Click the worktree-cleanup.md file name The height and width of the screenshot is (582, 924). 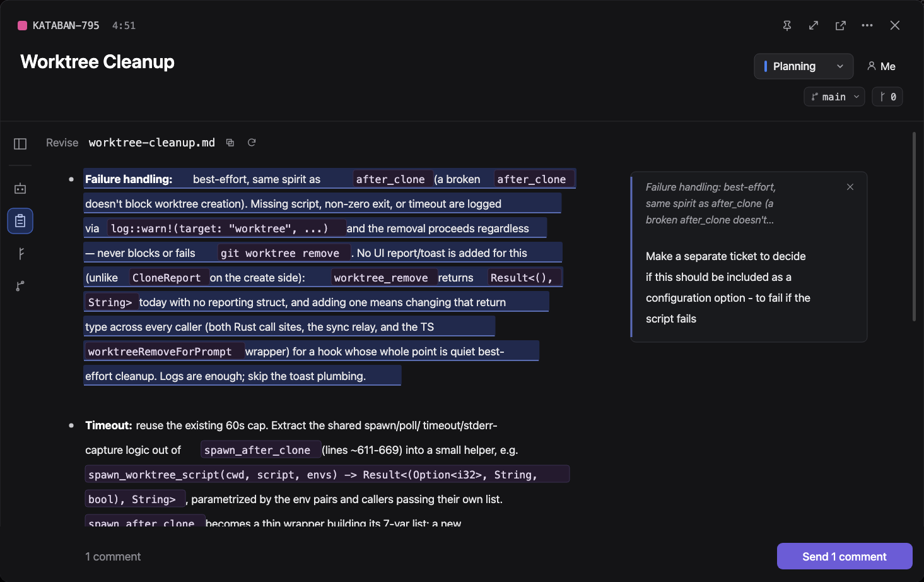(x=152, y=143)
